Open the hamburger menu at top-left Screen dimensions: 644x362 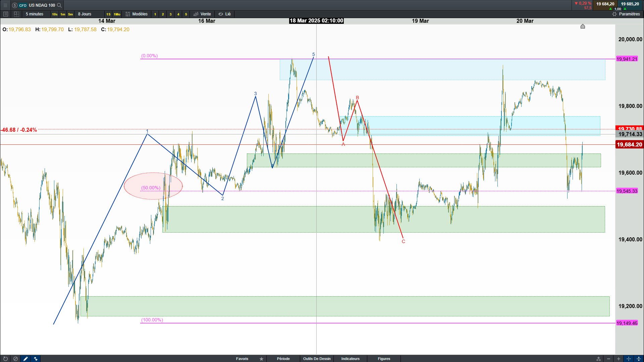click(x=5, y=5)
